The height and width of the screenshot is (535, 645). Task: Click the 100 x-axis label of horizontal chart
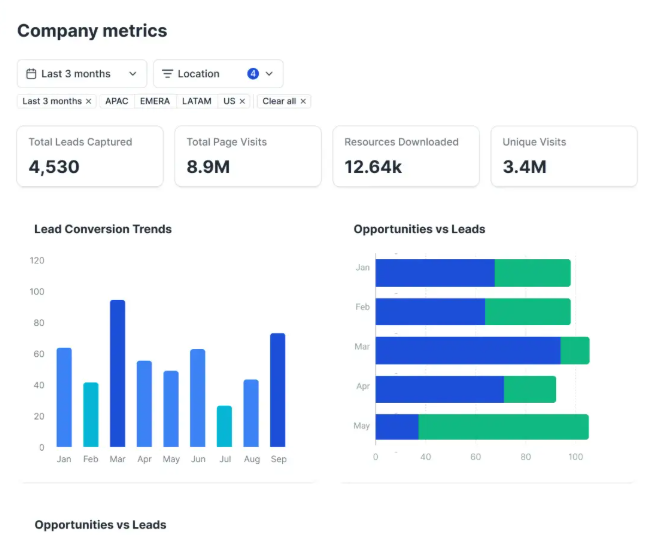tap(575, 457)
